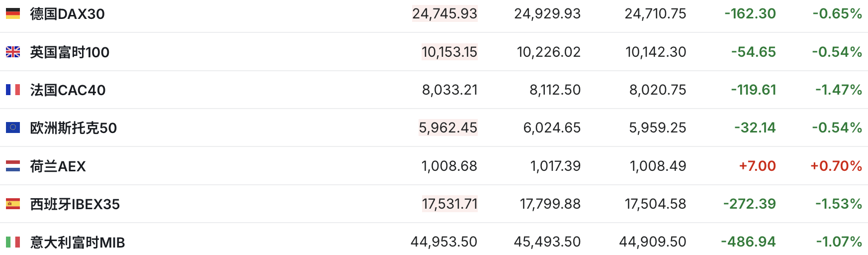868x255 pixels.
Task: Click 英国富时100 last price 10,153.15
Action: pos(449,52)
